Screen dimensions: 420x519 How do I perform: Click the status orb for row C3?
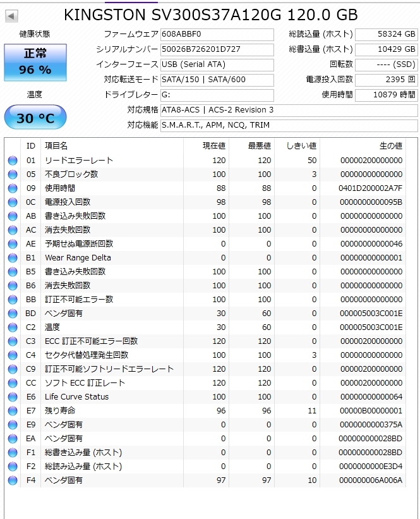coord(13,341)
